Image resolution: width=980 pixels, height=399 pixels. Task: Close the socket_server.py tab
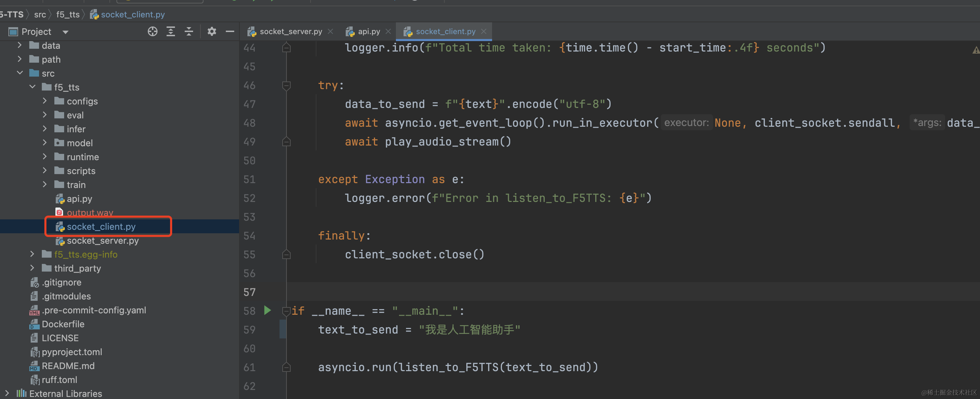click(330, 32)
